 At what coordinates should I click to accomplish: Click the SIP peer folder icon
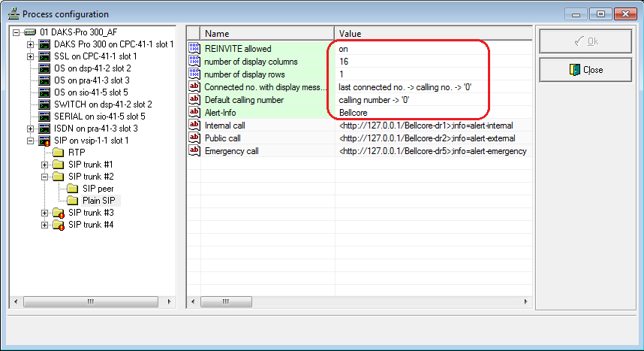click(x=73, y=189)
